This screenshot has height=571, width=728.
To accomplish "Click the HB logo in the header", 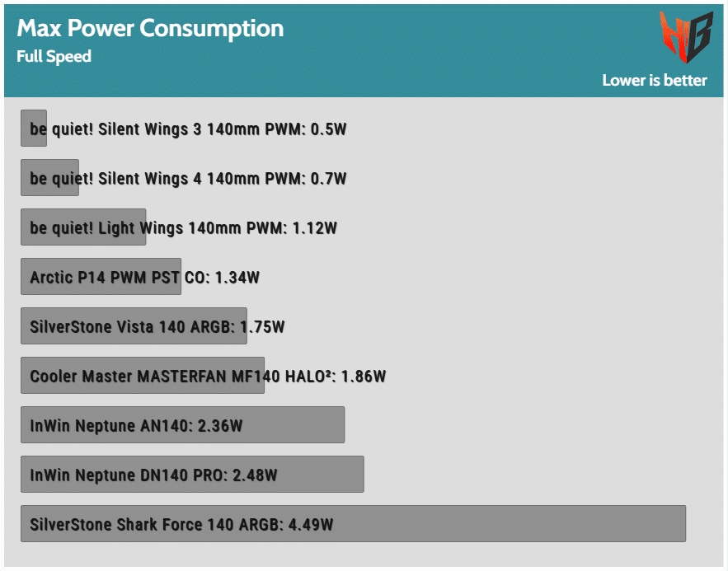I will (685, 36).
